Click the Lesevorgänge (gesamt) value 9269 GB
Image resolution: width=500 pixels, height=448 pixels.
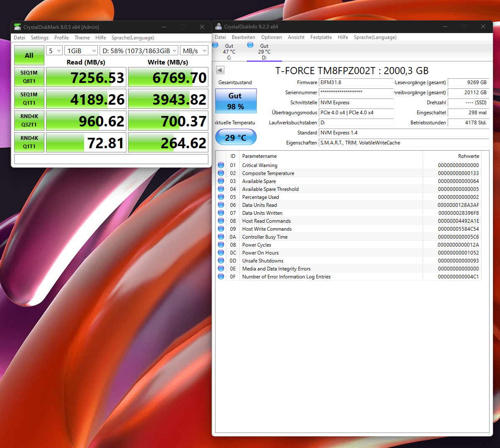pyautogui.click(x=468, y=82)
